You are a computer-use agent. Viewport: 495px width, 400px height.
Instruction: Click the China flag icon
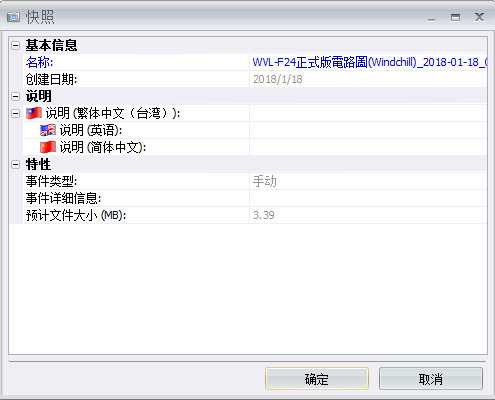48,147
